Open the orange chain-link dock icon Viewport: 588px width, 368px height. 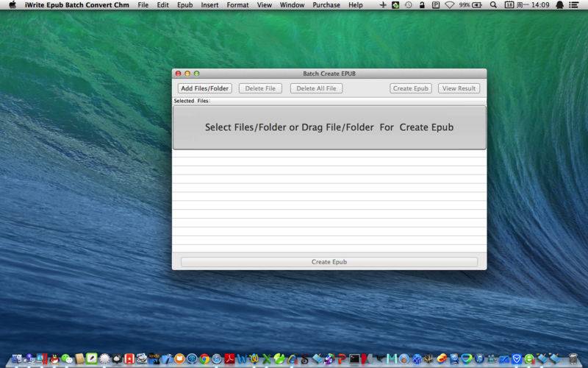[x=442, y=358]
